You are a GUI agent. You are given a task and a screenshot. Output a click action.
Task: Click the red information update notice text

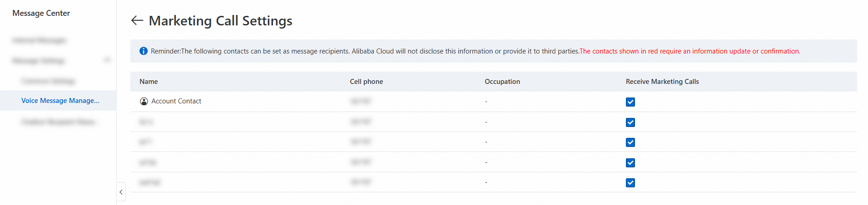pos(690,51)
